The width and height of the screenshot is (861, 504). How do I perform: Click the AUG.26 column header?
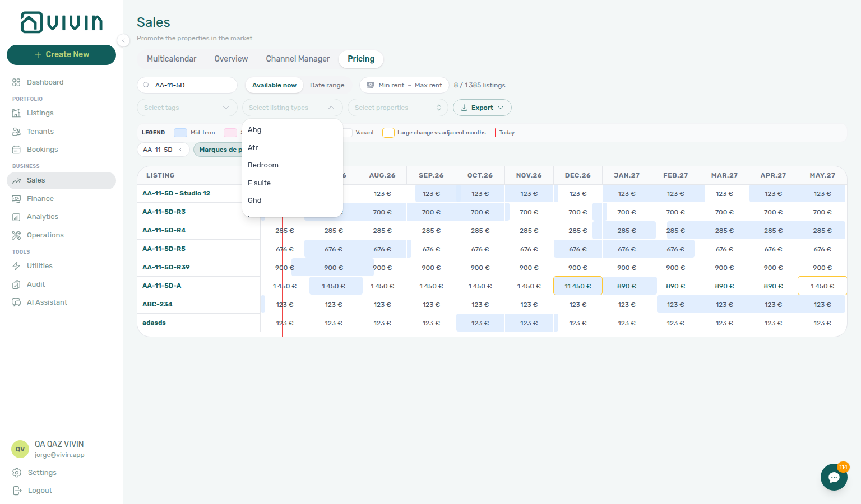tap(382, 175)
